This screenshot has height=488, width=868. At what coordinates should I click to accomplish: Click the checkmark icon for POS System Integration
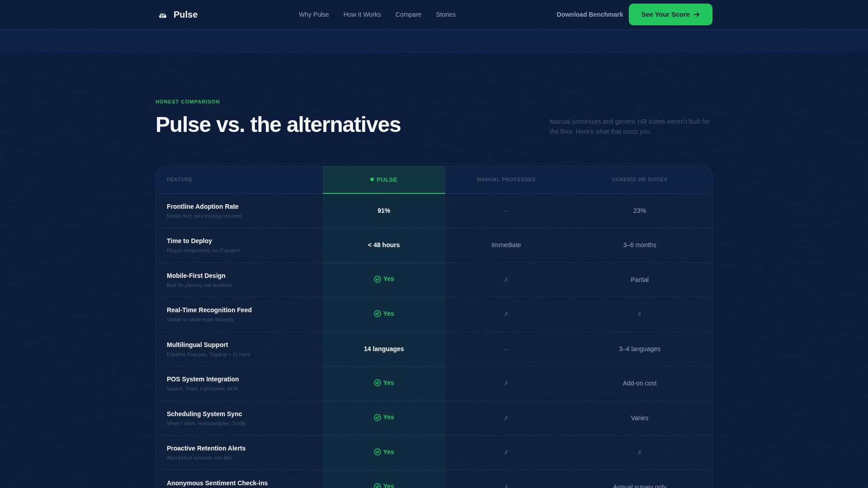377,383
